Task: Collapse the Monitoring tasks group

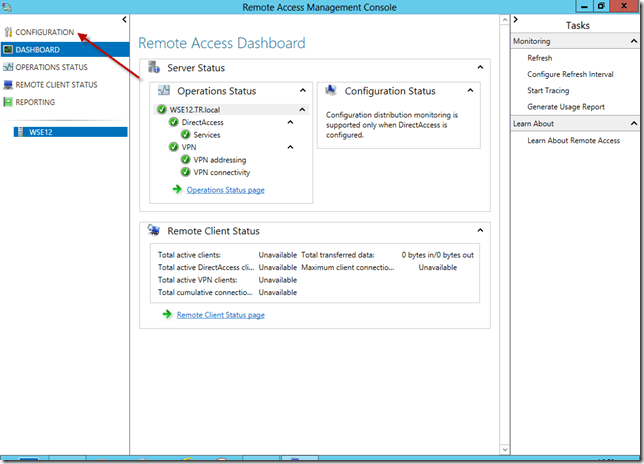Action: tap(634, 41)
